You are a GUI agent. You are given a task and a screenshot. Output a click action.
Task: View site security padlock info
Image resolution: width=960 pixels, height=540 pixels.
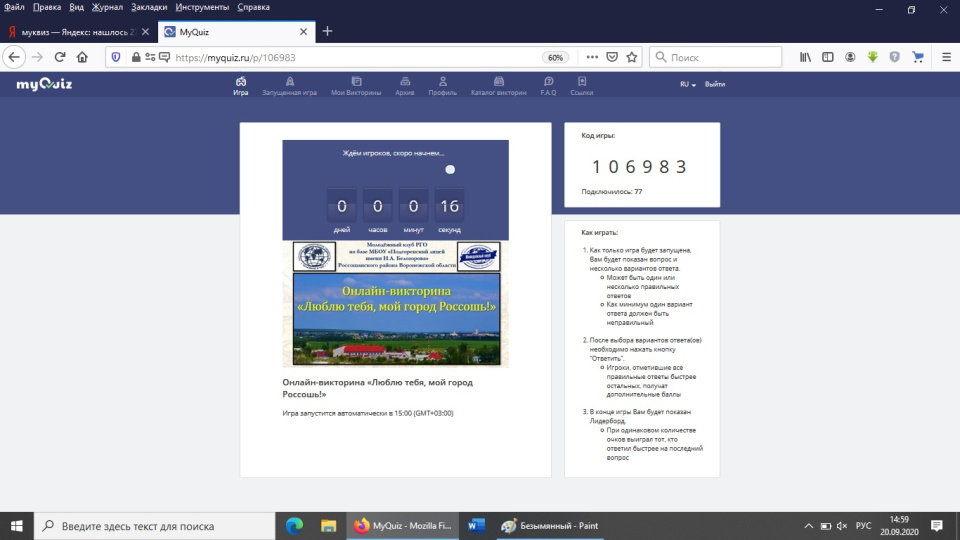point(136,57)
